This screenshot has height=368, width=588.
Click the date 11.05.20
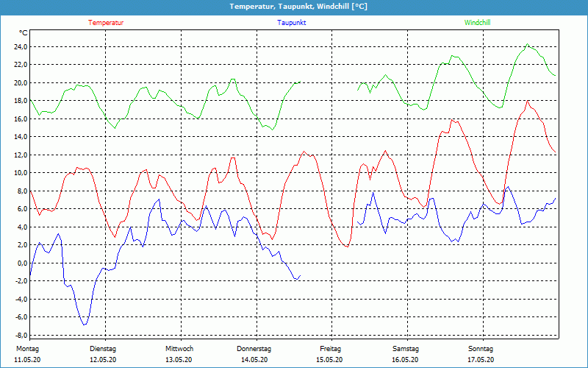click(x=27, y=360)
